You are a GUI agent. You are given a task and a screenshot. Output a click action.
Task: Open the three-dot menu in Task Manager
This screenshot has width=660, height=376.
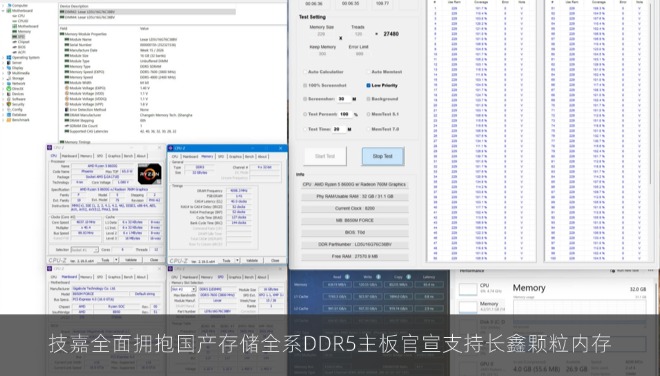pos(651,271)
